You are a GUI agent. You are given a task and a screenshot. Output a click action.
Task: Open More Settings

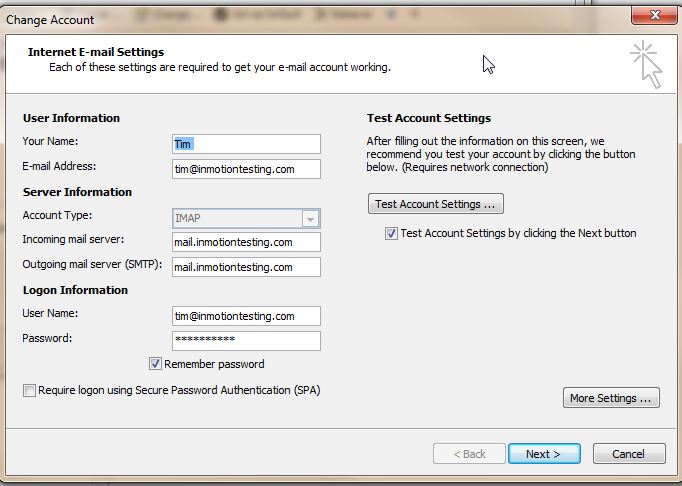pos(612,398)
